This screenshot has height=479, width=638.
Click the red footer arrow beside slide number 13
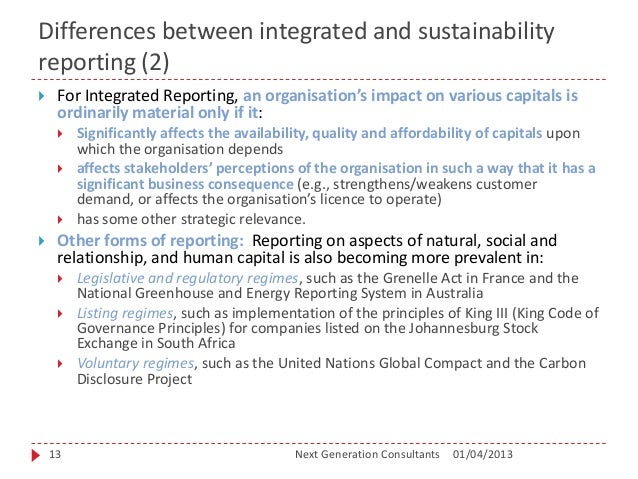[x=35, y=455]
